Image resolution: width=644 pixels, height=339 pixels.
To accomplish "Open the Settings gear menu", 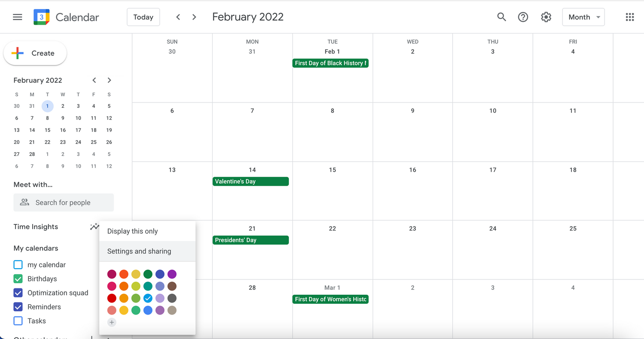I will (546, 17).
